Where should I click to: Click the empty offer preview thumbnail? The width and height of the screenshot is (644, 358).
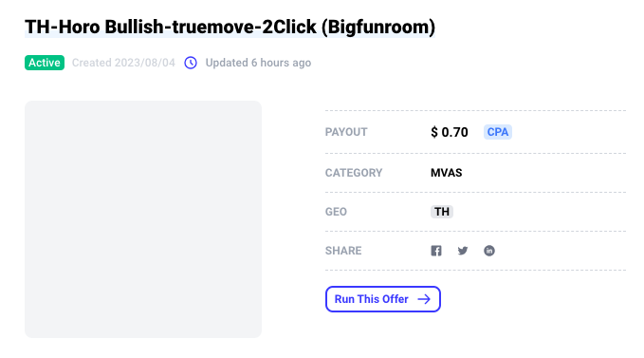[x=143, y=219]
